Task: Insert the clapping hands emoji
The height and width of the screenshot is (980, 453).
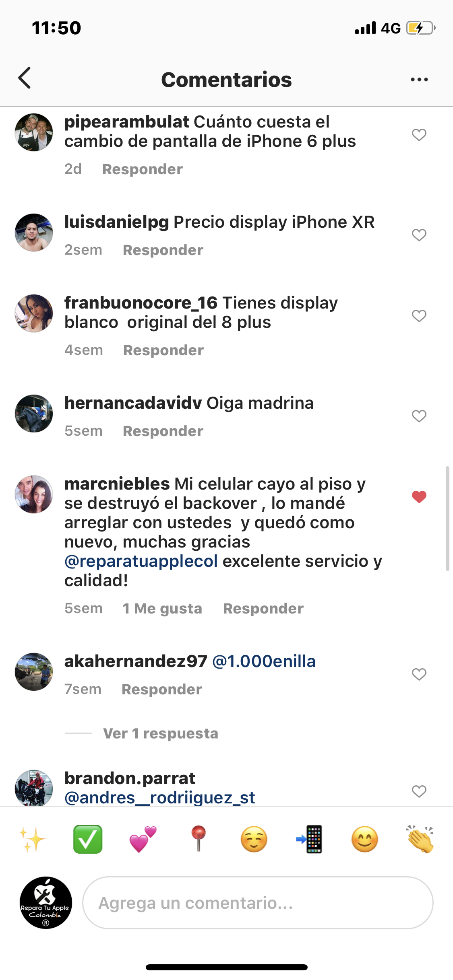Action: pyautogui.click(x=420, y=839)
